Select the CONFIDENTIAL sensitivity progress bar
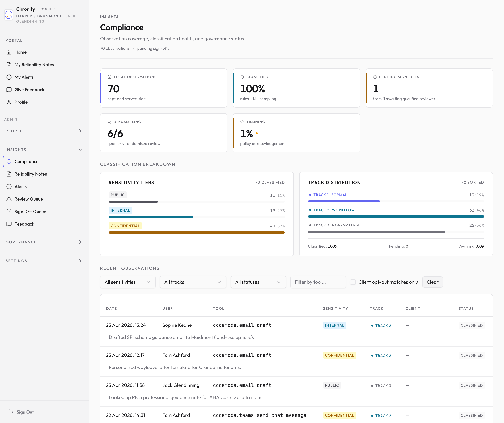 (197, 232)
